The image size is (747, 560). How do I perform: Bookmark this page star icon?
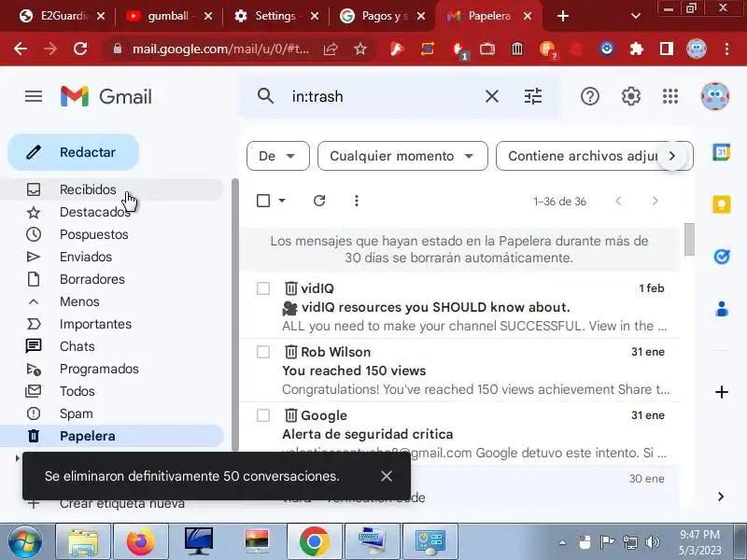click(360, 49)
